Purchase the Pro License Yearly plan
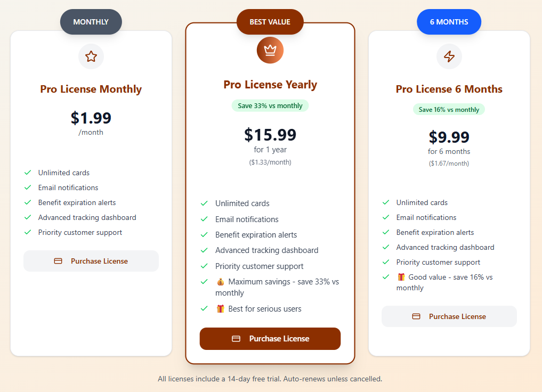542x392 pixels. pyautogui.click(x=270, y=338)
